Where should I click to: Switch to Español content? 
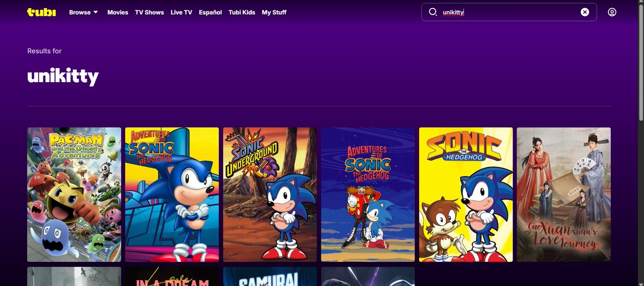(x=210, y=12)
